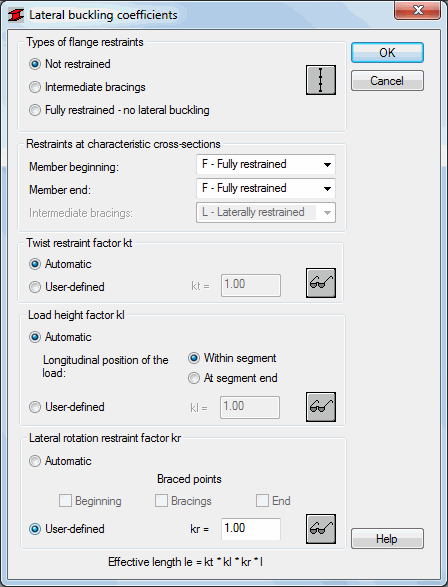The height and width of the screenshot is (587, 448).
Task: Click the kr value input field
Action: point(251,529)
